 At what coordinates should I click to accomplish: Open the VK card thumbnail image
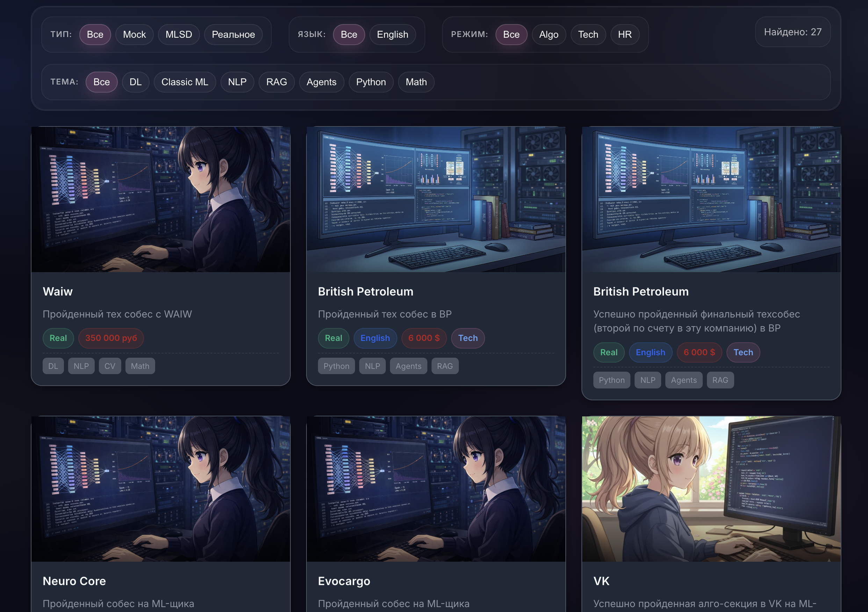click(x=711, y=489)
